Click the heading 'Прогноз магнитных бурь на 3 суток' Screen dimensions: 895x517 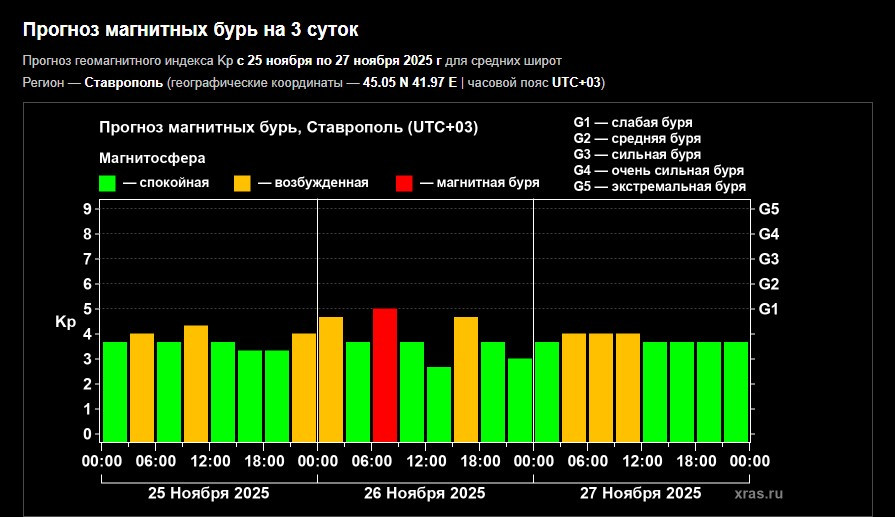point(190,30)
